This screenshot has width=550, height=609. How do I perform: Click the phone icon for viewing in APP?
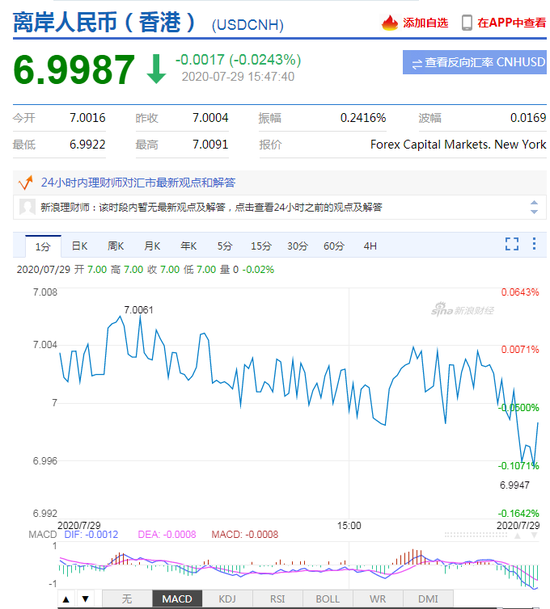(x=467, y=23)
